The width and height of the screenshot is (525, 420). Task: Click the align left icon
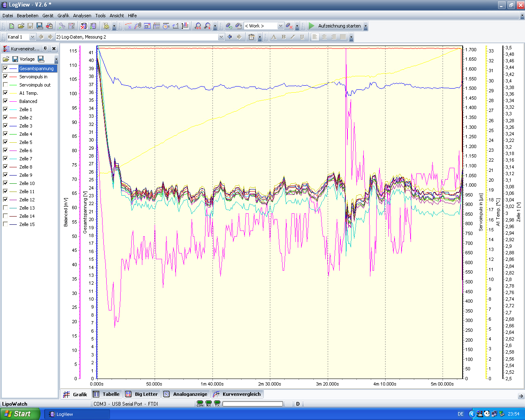(315, 37)
